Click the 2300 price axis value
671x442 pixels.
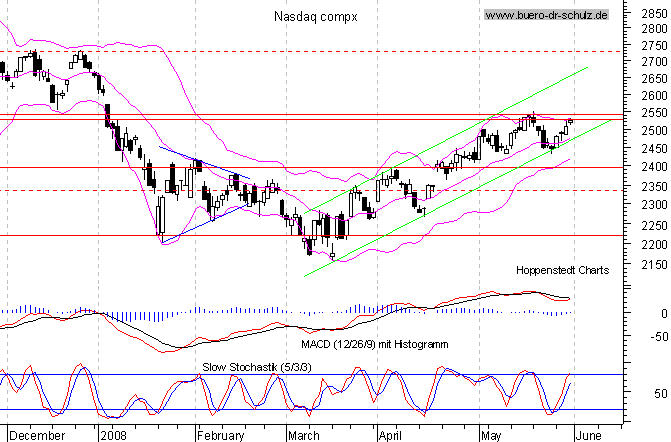tap(654, 205)
